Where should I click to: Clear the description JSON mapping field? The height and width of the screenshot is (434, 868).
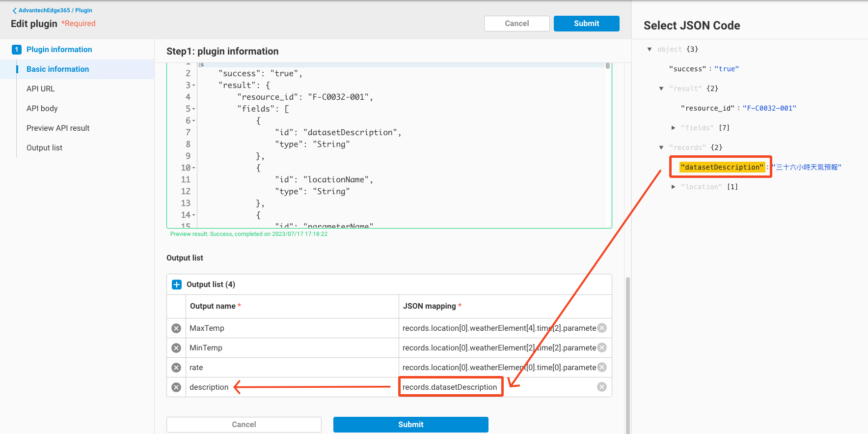click(602, 387)
